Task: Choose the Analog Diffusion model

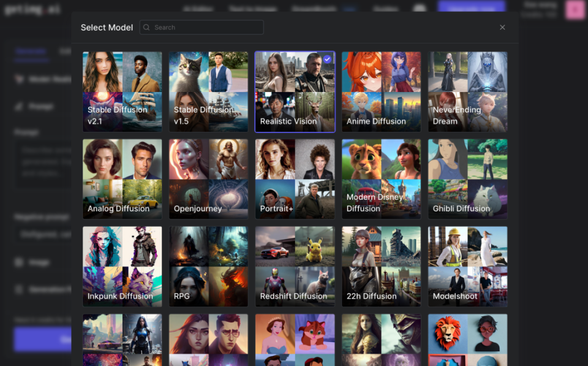Action: [x=123, y=179]
